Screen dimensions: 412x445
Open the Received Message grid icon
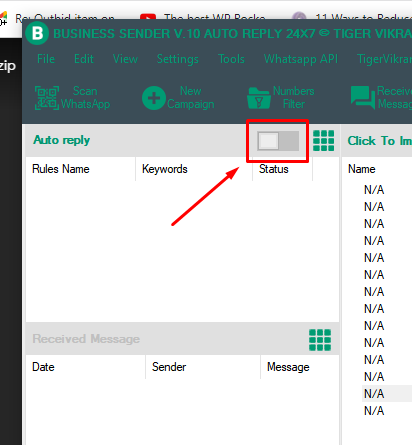[320, 340]
